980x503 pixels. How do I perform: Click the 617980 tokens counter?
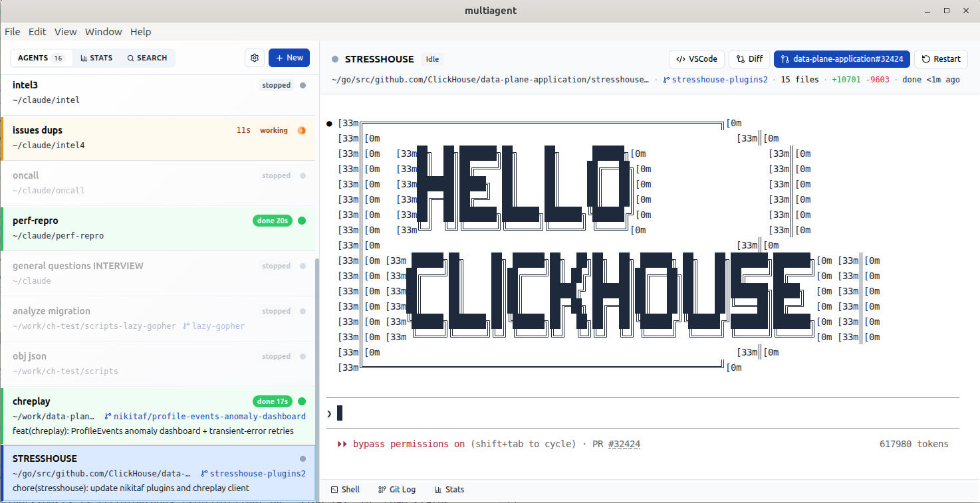pyautogui.click(x=914, y=444)
